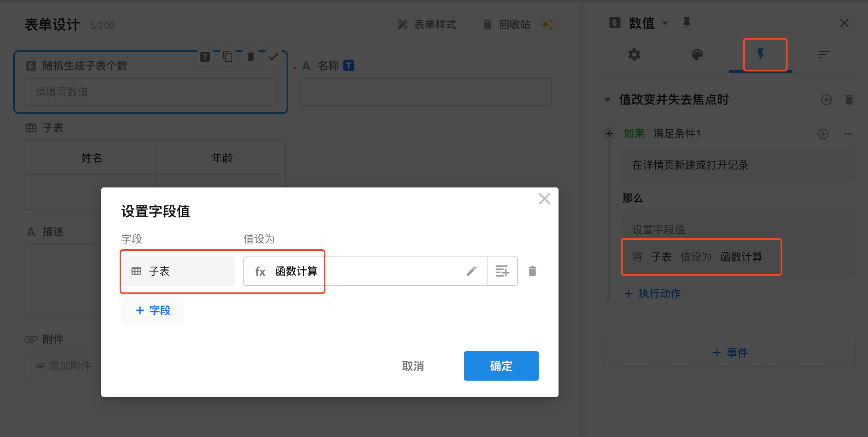868x437 pixels.
Task: Open the 数值 field type dropdown
Action: pos(665,23)
